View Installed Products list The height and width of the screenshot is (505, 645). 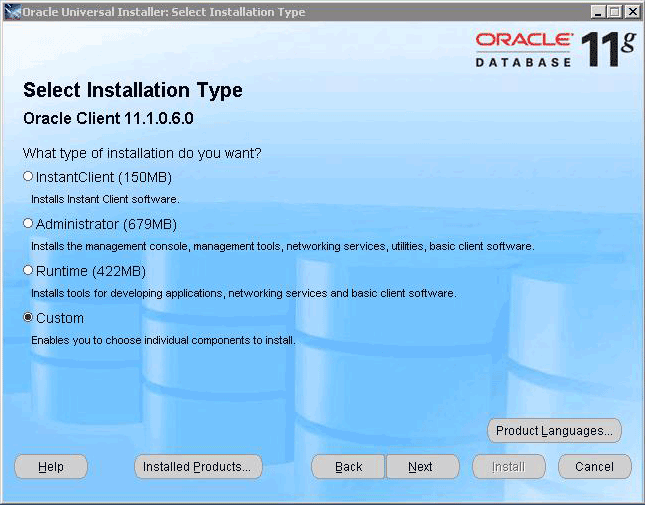198,467
